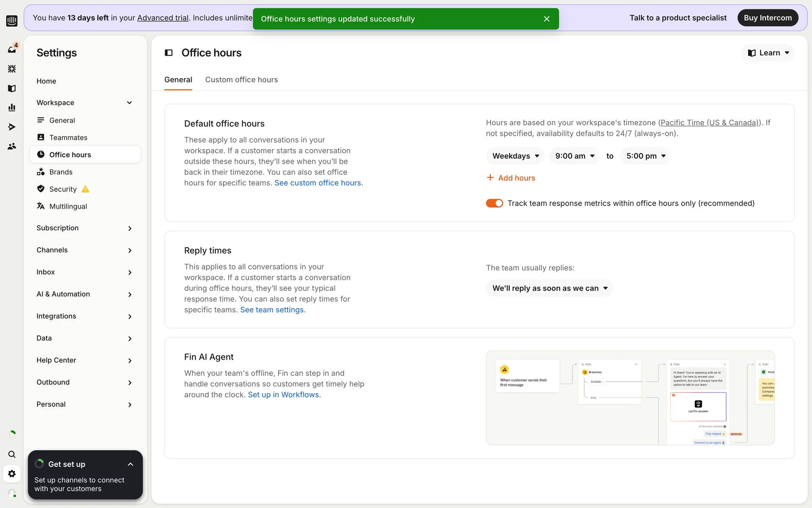Click the Add hours button
The height and width of the screenshot is (508, 812).
point(511,178)
